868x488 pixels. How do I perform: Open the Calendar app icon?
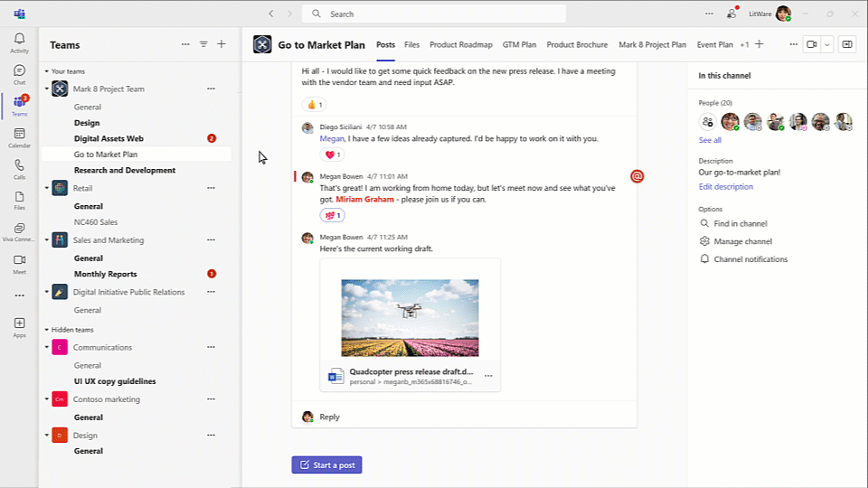[19, 137]
